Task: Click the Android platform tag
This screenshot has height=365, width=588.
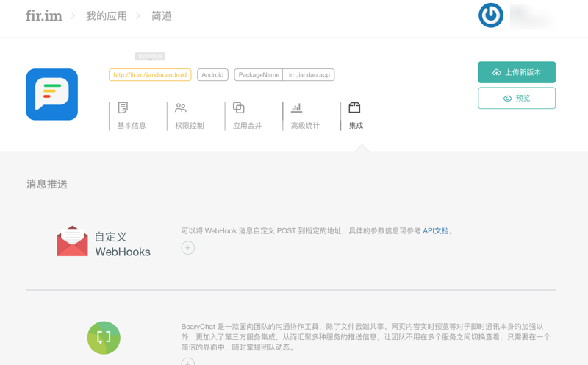Action: (212, 75)
